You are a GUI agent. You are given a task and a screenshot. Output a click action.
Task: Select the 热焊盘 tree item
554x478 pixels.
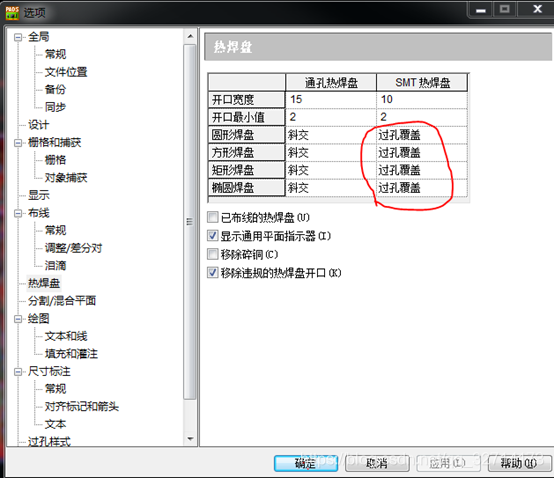[44, 283]
